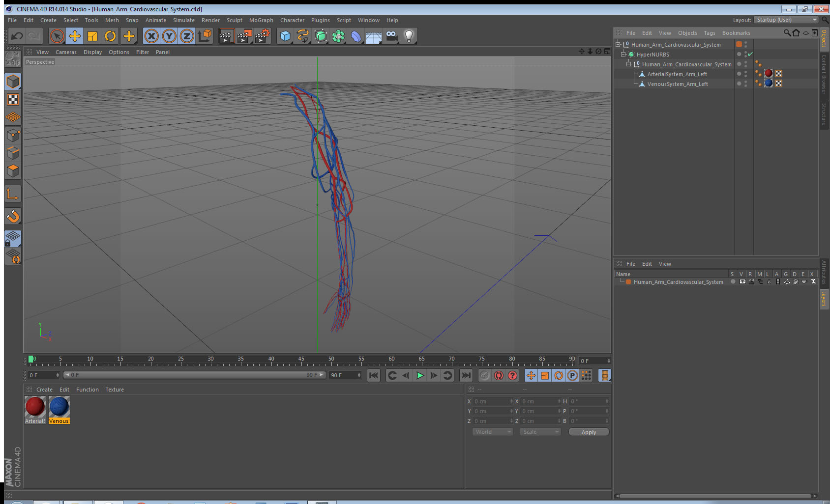This screenshot has width=830, height=504.
Task: Open the deformer objects icon
Action: [356, 36]
